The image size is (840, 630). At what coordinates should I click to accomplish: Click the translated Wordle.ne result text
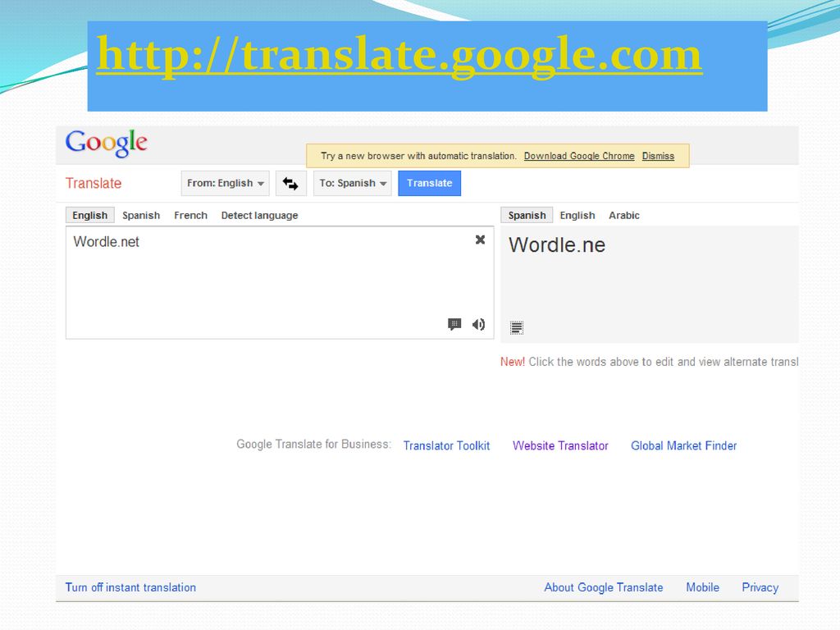pyautogui.click(x=557, y=244)
